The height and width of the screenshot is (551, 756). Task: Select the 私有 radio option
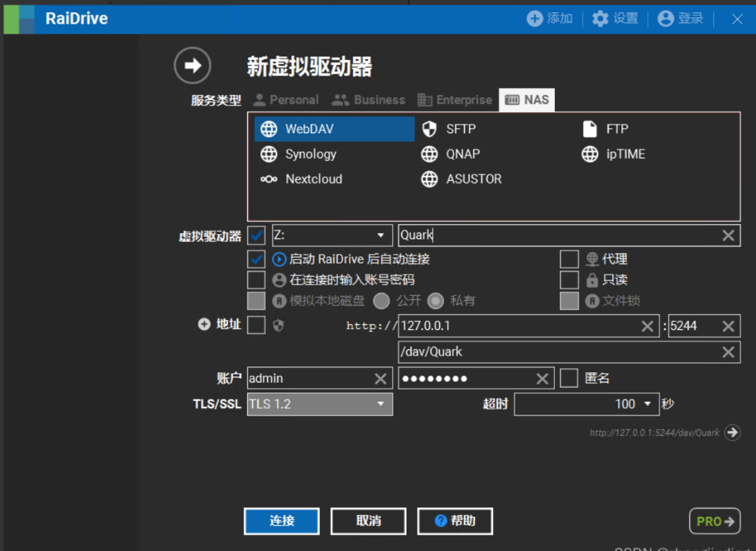[435, 301]
